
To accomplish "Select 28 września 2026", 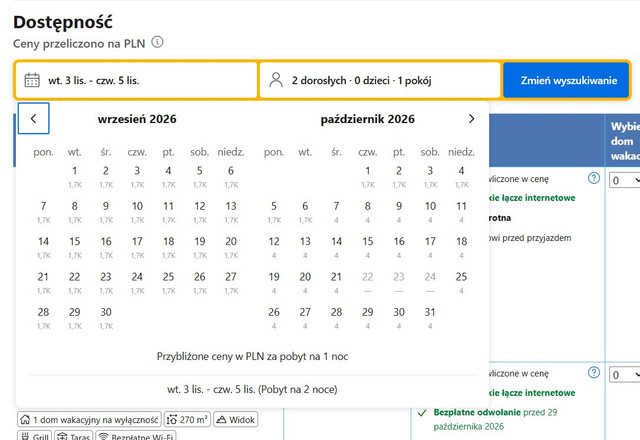I will [43, 318].
